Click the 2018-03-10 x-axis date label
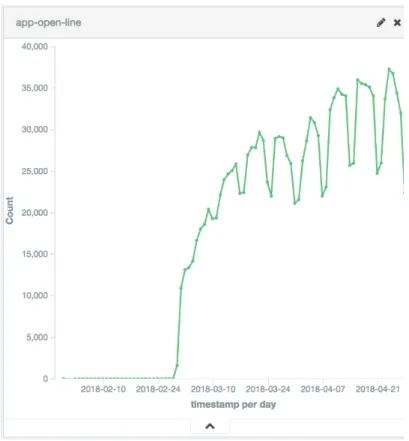This screenshot has width=409, height=441. pos(213,389)
